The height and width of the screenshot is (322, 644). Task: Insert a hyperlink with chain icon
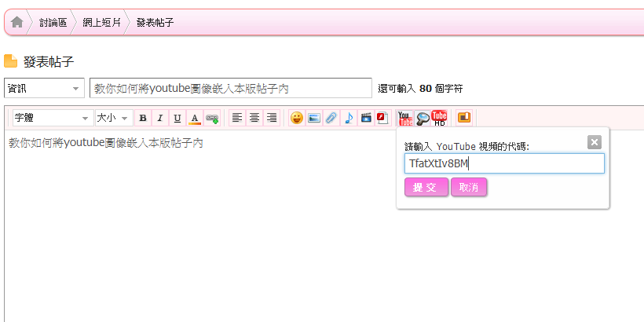click(212, 119)
